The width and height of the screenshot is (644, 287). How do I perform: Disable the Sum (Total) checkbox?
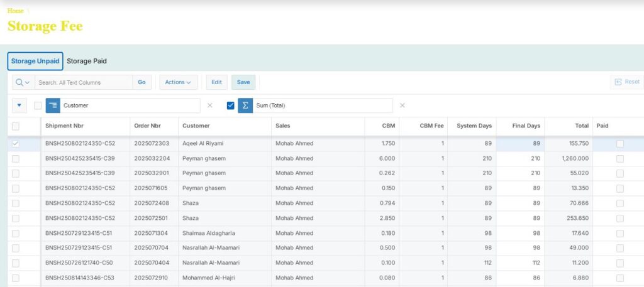tap(230, 106)
